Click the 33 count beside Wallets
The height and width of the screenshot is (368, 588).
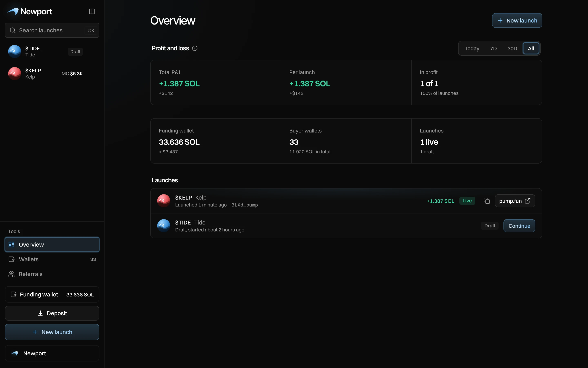(x=93, y=259)
